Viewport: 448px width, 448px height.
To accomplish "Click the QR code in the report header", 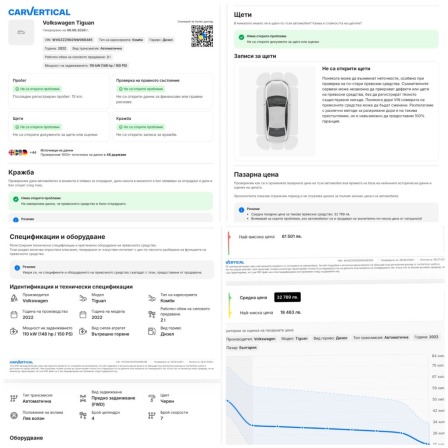I will pyautogui.click(x=202, y=36).
